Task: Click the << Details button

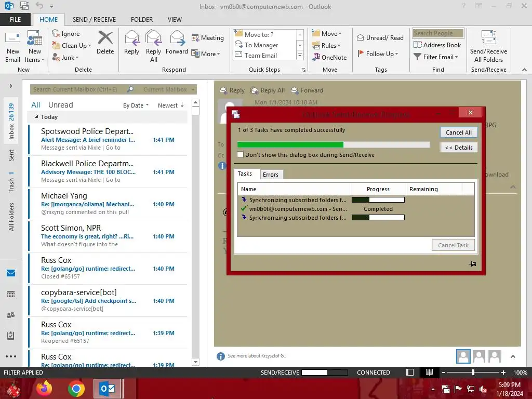Action: (x=459, y=147)
